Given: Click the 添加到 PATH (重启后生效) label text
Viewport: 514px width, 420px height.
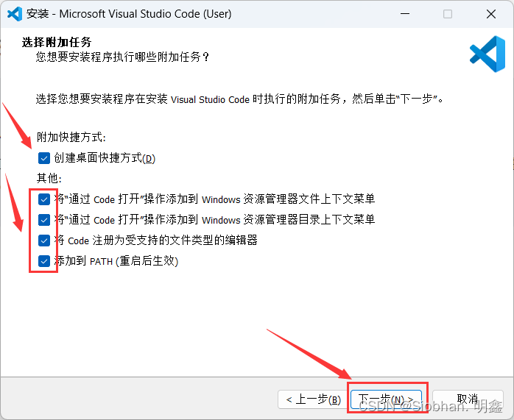Looking at the screenshot, I should pos(116,261).
